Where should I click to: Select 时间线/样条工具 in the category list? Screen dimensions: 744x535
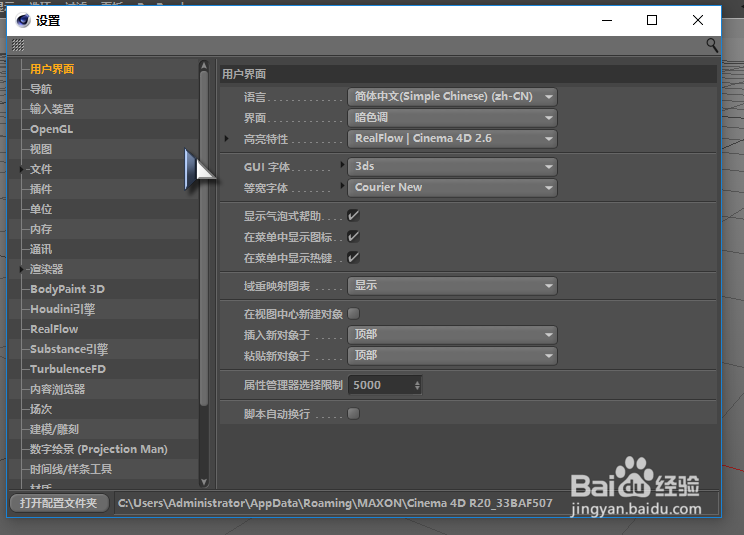click(71, 469)
